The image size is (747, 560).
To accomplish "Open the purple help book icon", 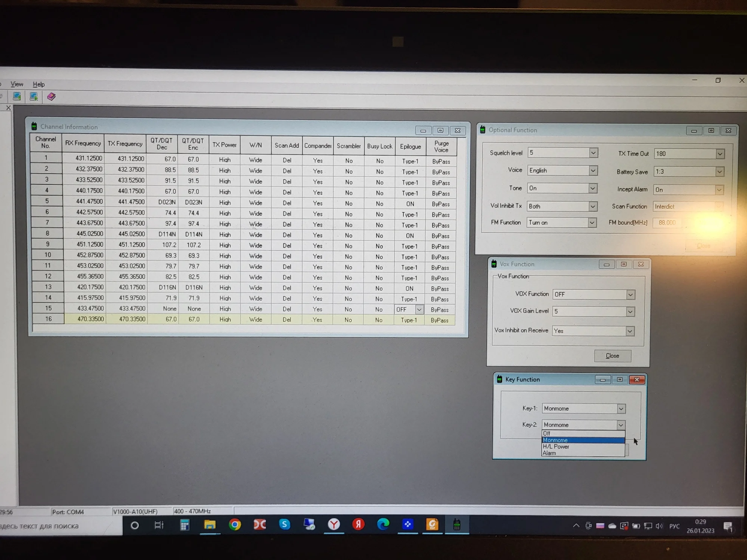I will [x=52, y=97].
